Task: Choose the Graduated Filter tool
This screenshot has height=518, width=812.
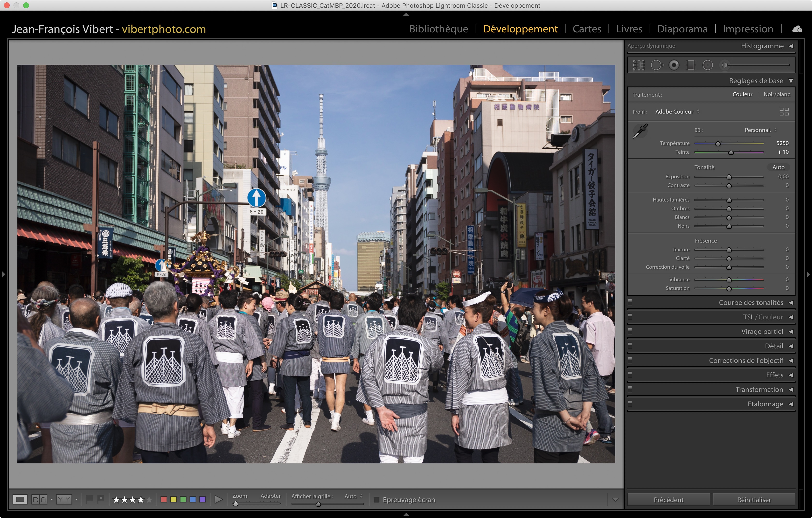Action: tap(691, 65)
